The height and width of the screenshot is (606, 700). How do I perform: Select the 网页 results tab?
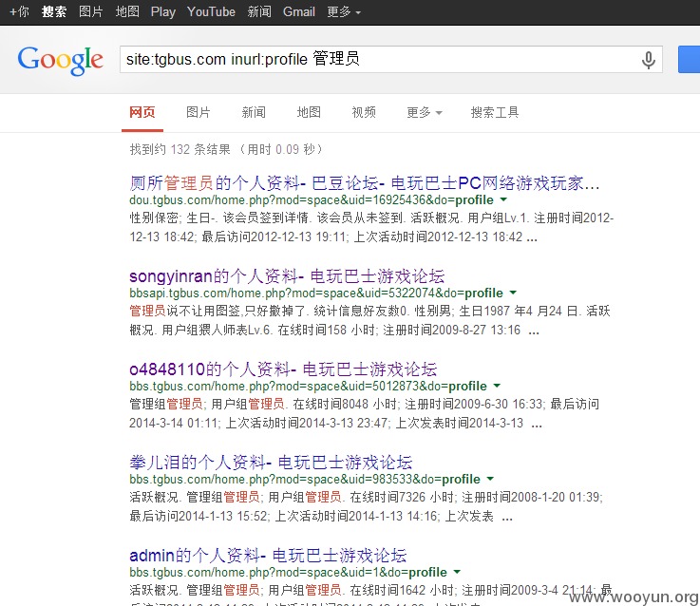click(142, 112)
